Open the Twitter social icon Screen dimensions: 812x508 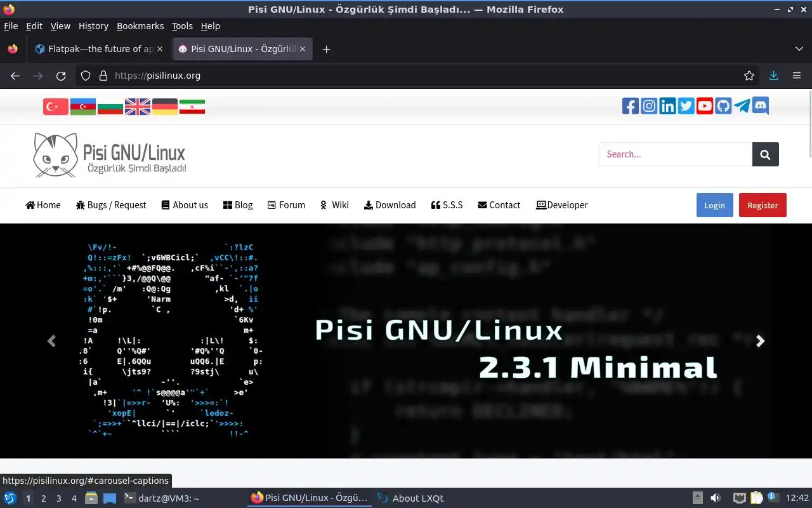(686, 106)
